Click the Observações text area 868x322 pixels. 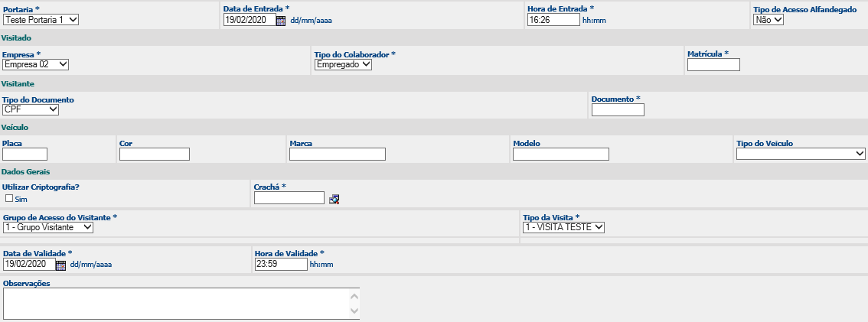[181, 304]
